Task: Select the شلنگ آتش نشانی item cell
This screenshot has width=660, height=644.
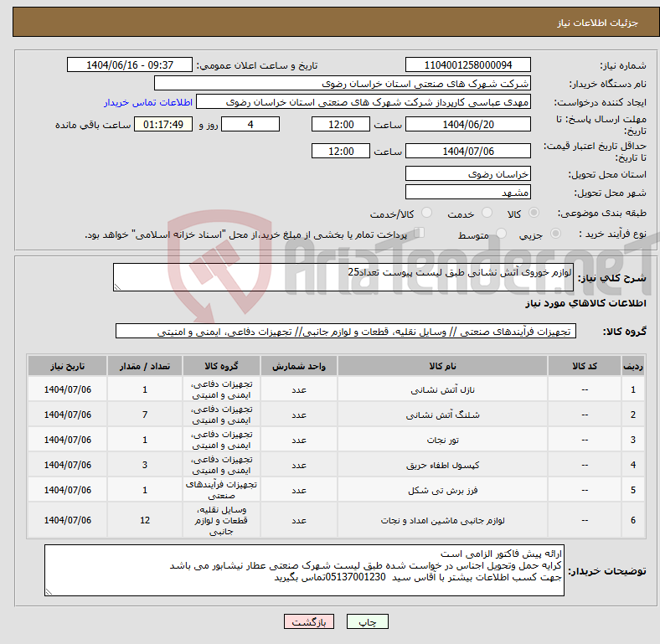Action: coord(442,415)
